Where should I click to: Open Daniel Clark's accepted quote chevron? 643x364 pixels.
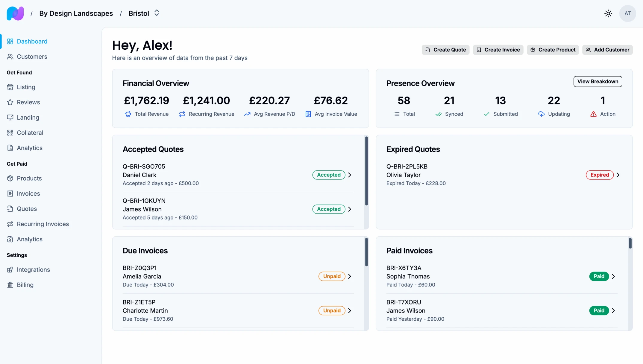coord(350,175)
